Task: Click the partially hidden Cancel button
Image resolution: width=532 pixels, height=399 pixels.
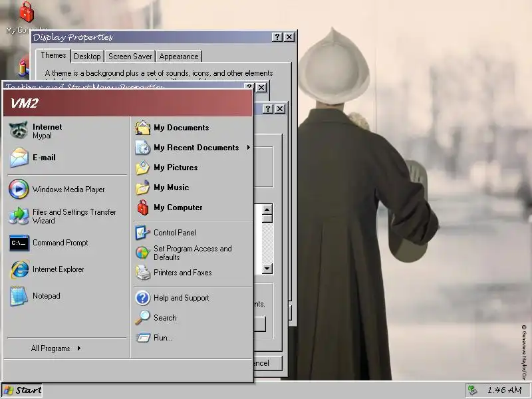Action: (x=268, y=363)
